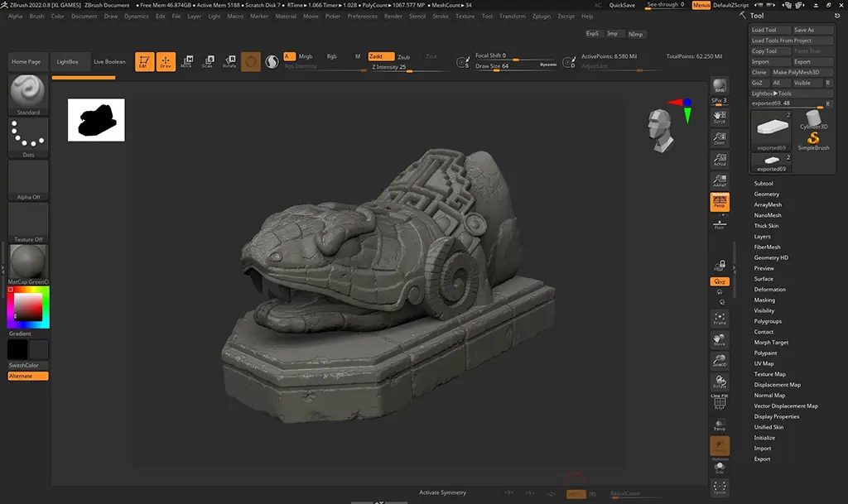
Task: Expand the Polygroups section
Action: coord(768,321)
